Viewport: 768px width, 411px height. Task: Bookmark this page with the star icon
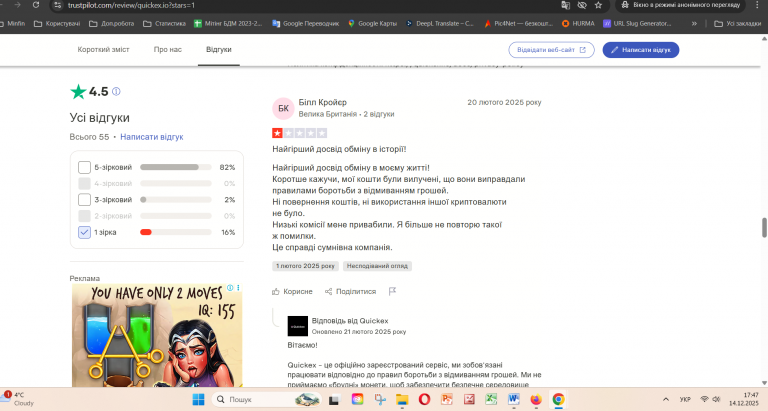[x=598, y=5]
